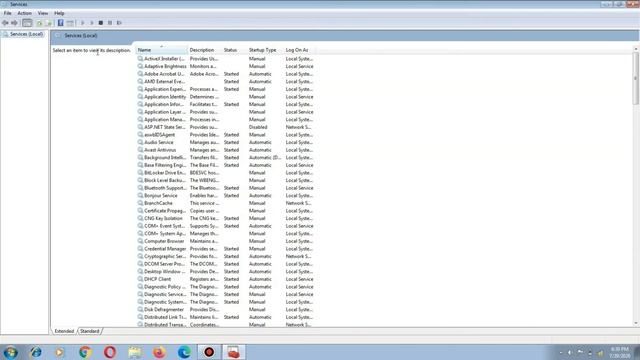The width and height of the screenshot is (640, 360).
Task: Switch to the Standard tab
Action: [x=89, y=331]
